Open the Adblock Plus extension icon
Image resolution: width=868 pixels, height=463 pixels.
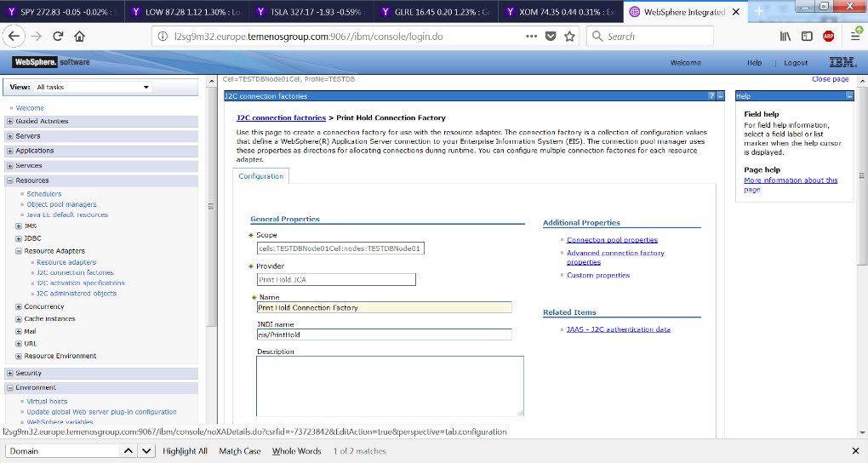click(x=828, y=37)
